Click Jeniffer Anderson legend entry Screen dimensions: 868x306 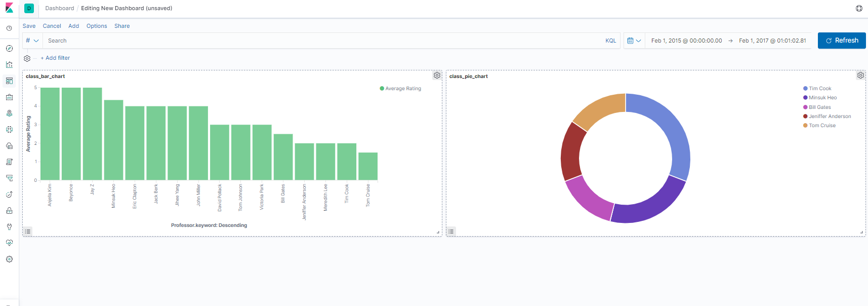pyautogui.click(x=827, y=117)
